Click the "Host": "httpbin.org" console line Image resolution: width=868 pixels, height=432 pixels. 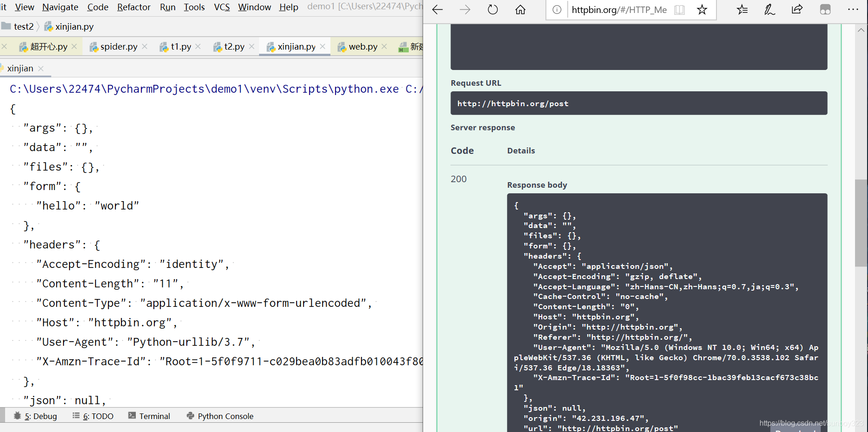coord(107,323)
